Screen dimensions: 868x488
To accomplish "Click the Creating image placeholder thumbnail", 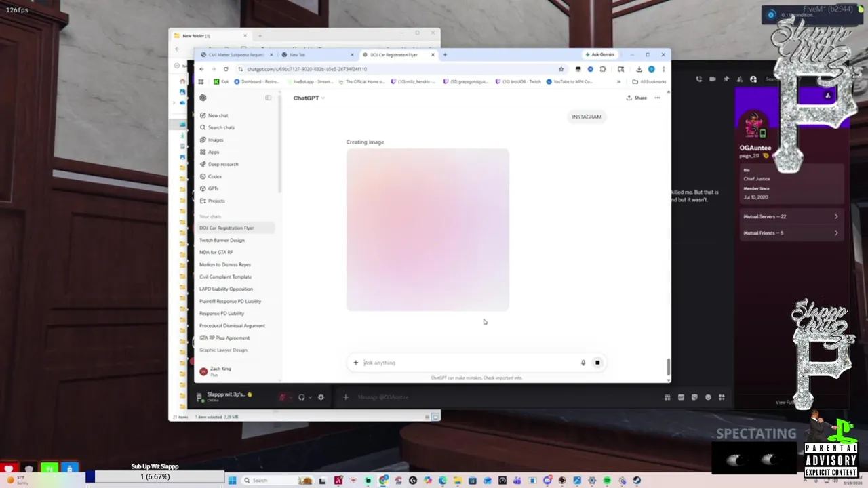I will [x=428, y=230].
